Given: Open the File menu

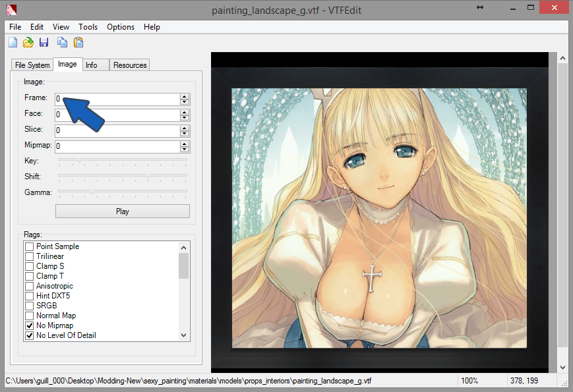Looking at the screenshot, I should 15,27.
